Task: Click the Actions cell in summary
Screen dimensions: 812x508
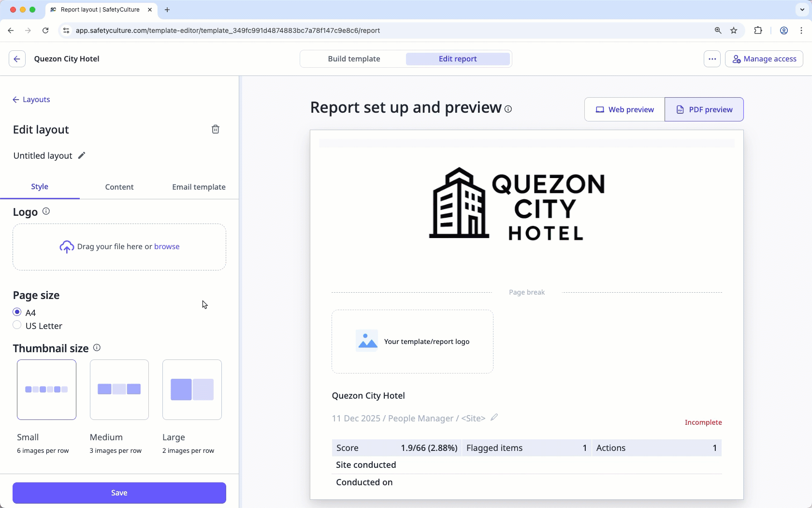Action: coord(656,448)
